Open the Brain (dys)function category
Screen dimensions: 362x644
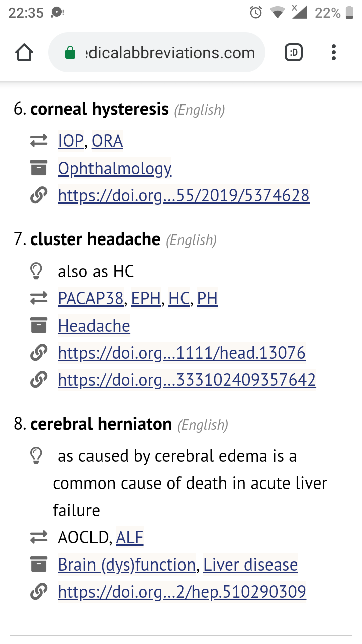point(127,565)
